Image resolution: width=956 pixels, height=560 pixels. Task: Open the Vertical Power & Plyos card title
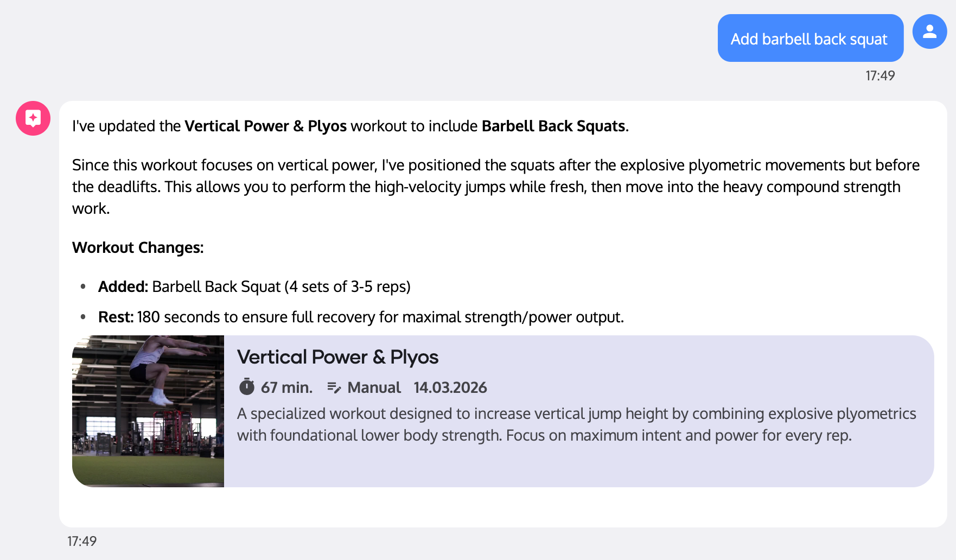[337, 357]
